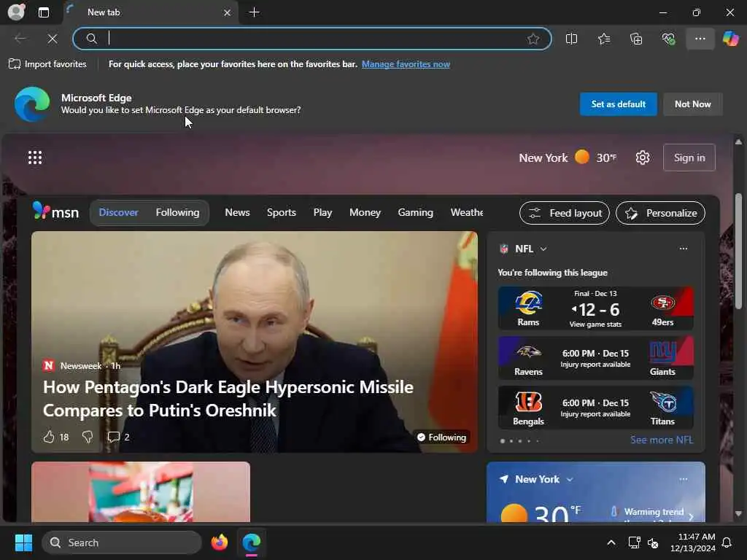Image resolution: width=747 pixels, height=560 pixels.
Task: Click the inner feed scroll-up arrow
Action: (738, 142)
